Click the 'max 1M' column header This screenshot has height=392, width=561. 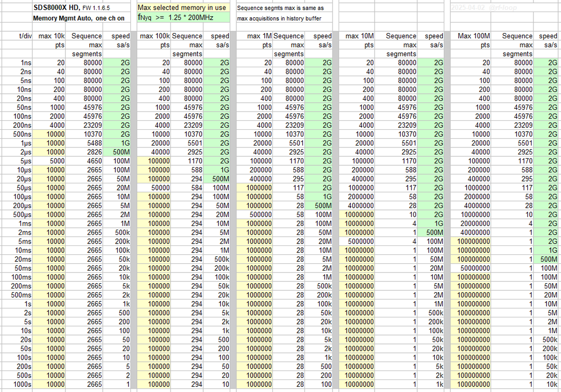pyautogui.click(x=259, y=36)
